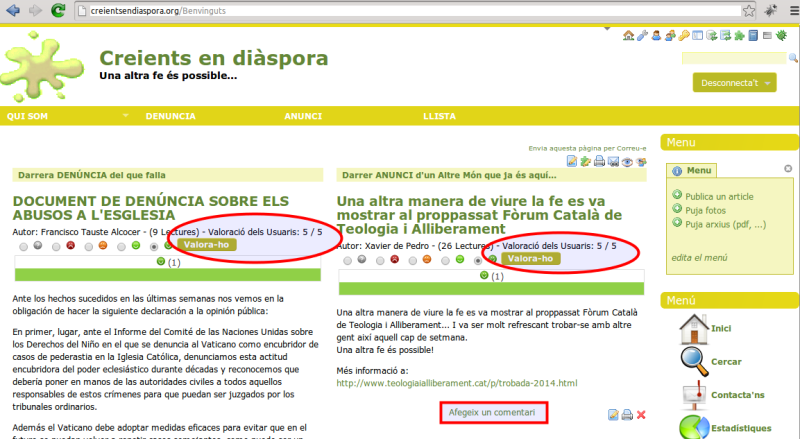This screenshot has width=800, height=439.
Task: Click the green puzzle piece icon in top toolbar
Action: tap(739, 36)
